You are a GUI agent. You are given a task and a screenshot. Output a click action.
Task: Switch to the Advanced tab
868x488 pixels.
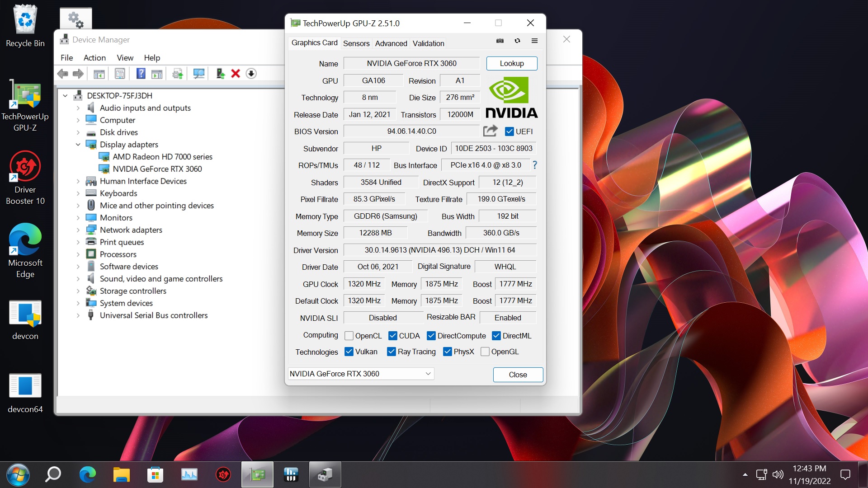[391, 43]
